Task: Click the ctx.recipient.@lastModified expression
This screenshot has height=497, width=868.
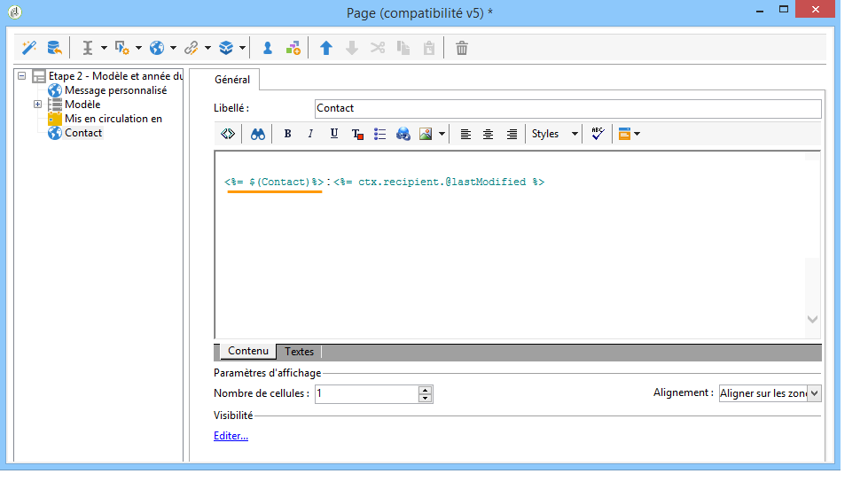Action: coord(439,182)
